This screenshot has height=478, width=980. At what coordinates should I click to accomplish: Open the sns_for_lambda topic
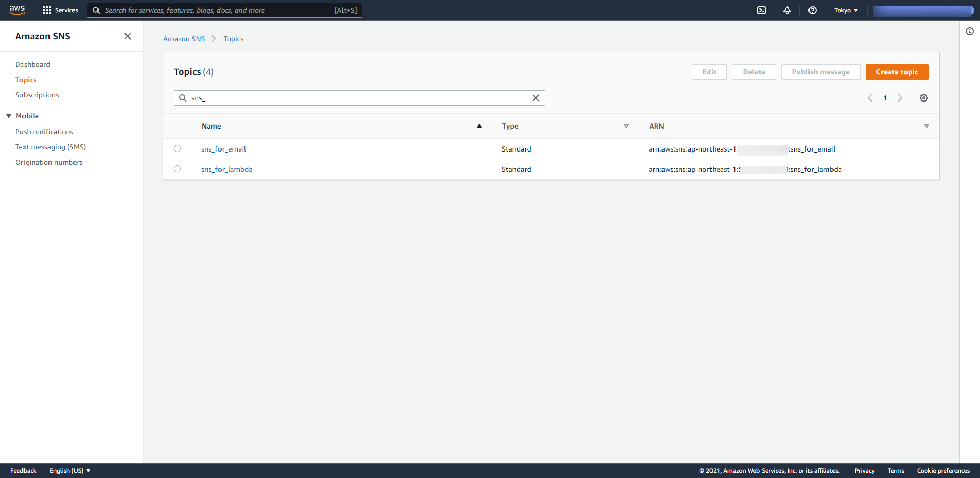pos(227,169)
